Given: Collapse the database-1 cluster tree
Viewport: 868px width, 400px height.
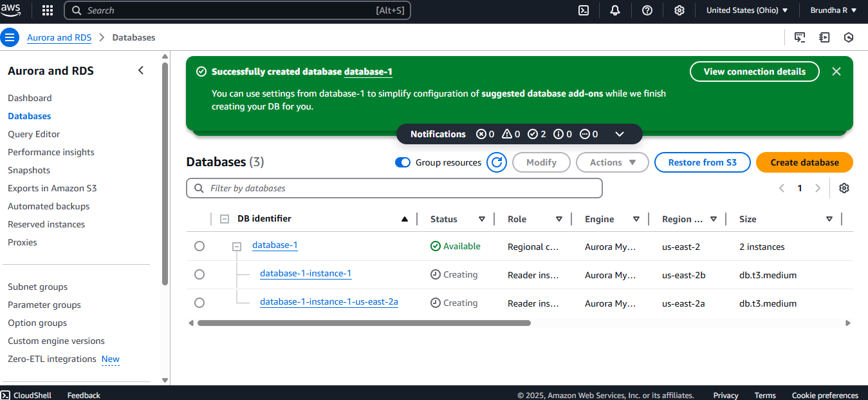Looking at the screenshot, I should [237, 246].
